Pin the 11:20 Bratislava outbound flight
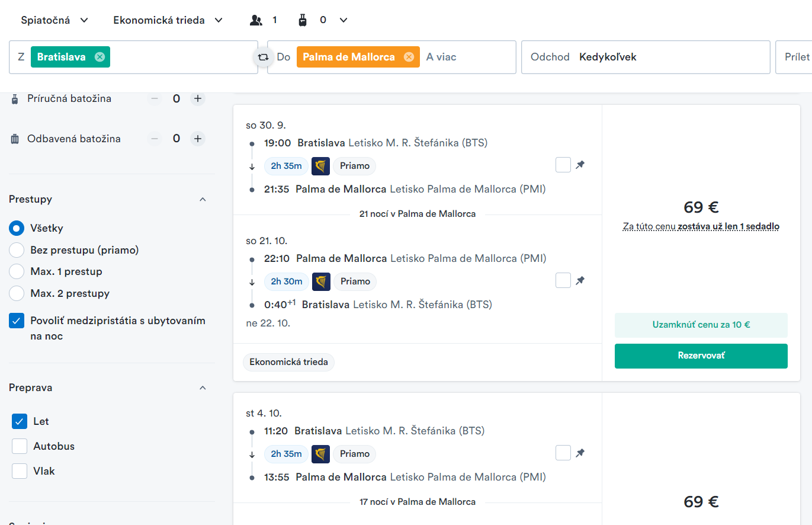Screen dimensions: 812x525 (x=580, y=453)
